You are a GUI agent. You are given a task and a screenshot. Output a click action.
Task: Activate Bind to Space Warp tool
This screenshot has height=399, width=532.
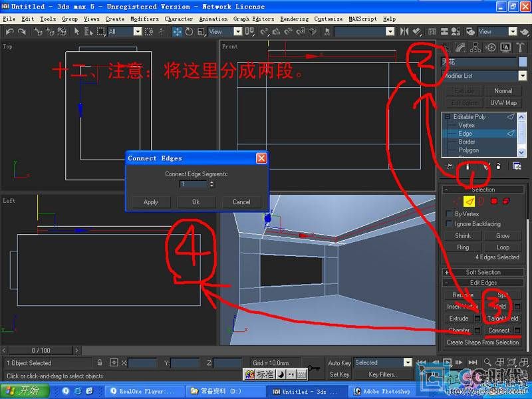point(62,31)
